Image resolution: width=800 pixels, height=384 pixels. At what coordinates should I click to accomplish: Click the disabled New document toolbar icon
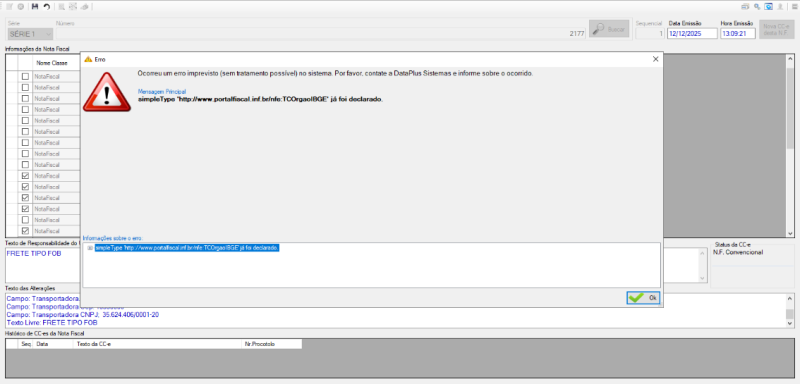coord(9,7)
